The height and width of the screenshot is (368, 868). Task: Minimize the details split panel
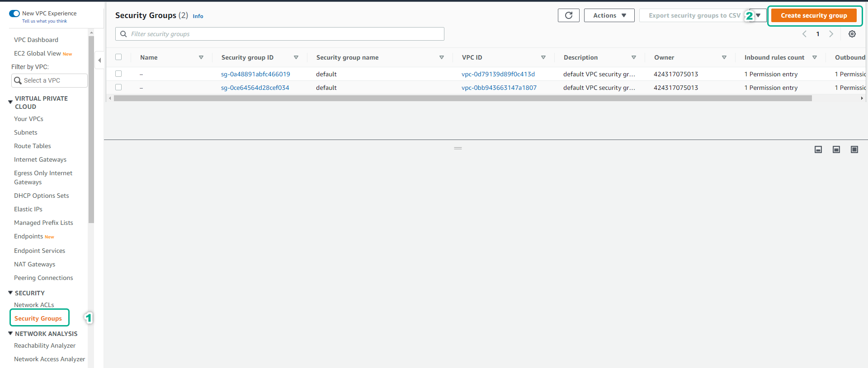[818, 149]
